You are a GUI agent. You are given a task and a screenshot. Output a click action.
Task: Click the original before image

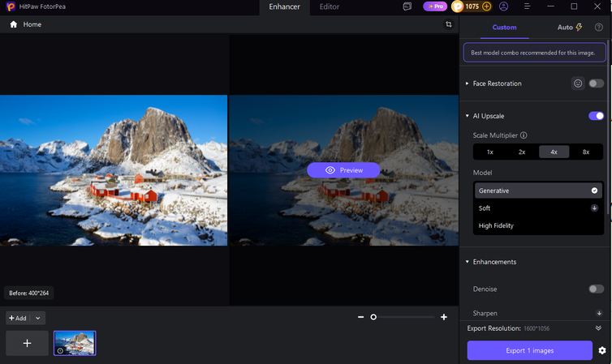click(x=114, y=170)
